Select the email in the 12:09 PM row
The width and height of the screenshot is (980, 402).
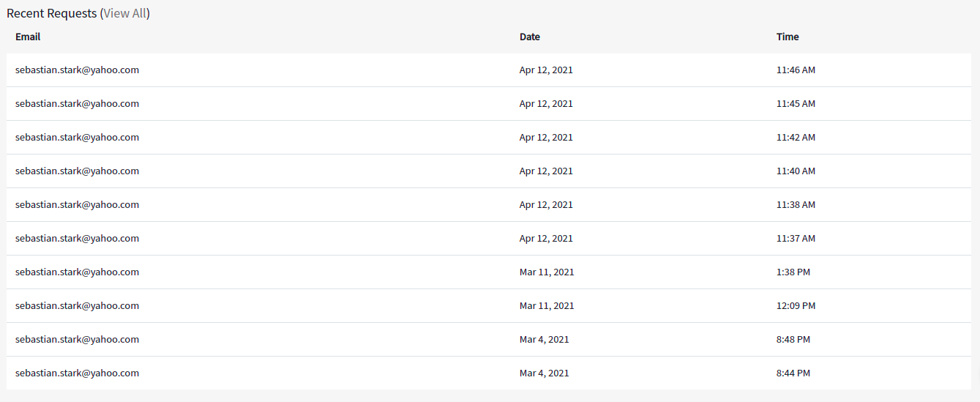coord(77,306)
